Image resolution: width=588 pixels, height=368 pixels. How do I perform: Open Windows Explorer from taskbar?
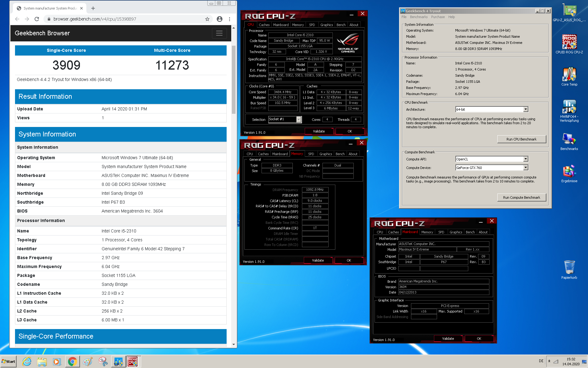pyautogui.click(x=42, y=362)
